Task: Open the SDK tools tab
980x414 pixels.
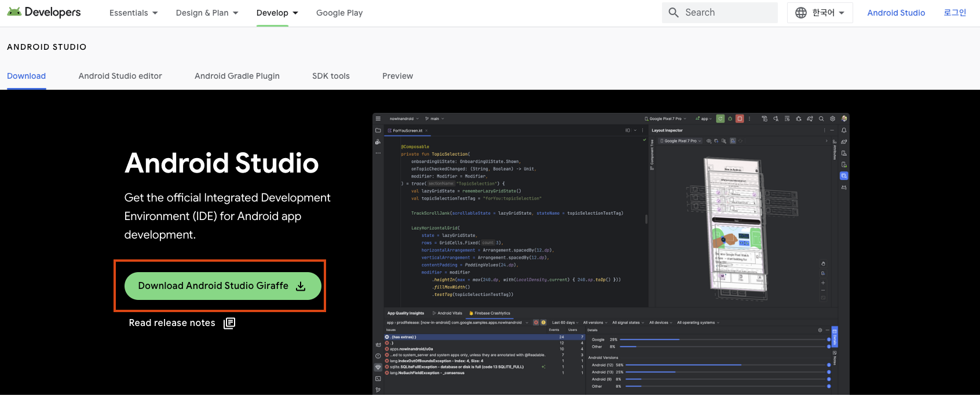Action: (331, 76)
